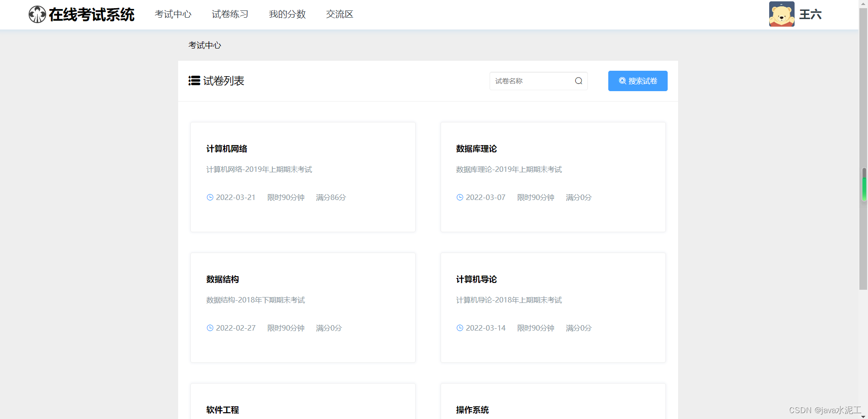
Task: Click the 搜索试卷 button
Action: 638,81
